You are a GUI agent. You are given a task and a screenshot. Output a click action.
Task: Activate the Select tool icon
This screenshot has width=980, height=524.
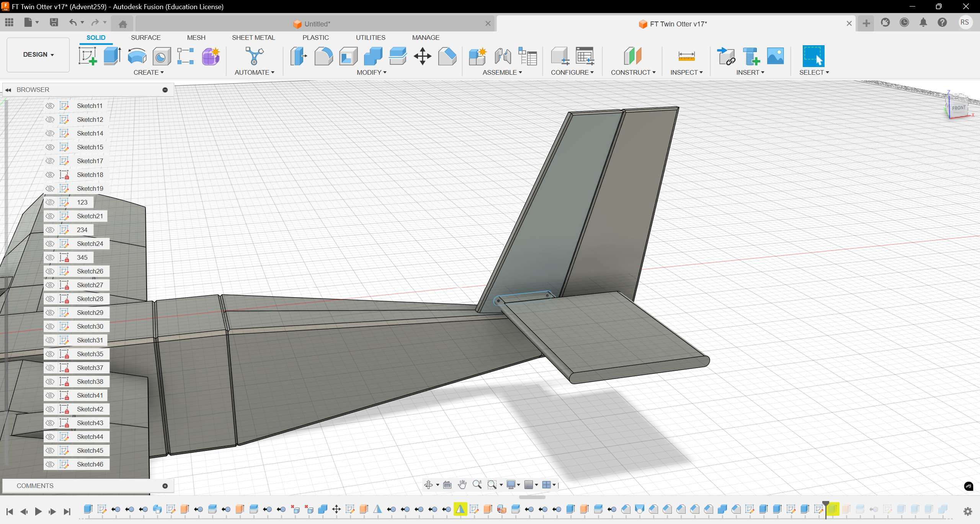[x=813, y=56]
